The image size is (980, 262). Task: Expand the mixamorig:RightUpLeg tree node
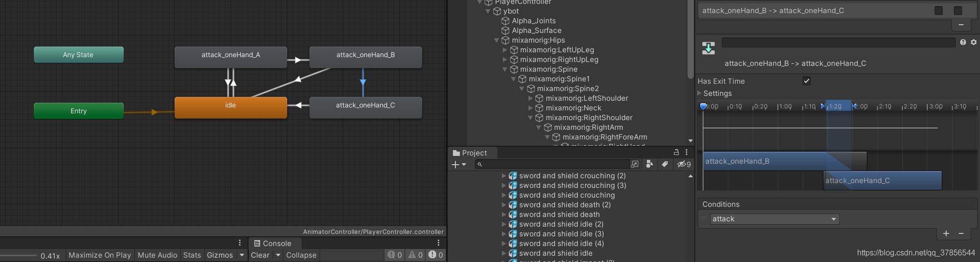click(x=505, y=60)
